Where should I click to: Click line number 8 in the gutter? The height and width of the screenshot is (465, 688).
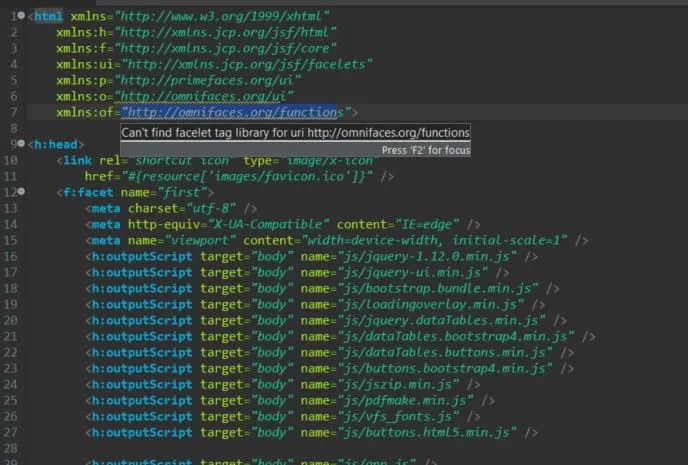(14, 128)
